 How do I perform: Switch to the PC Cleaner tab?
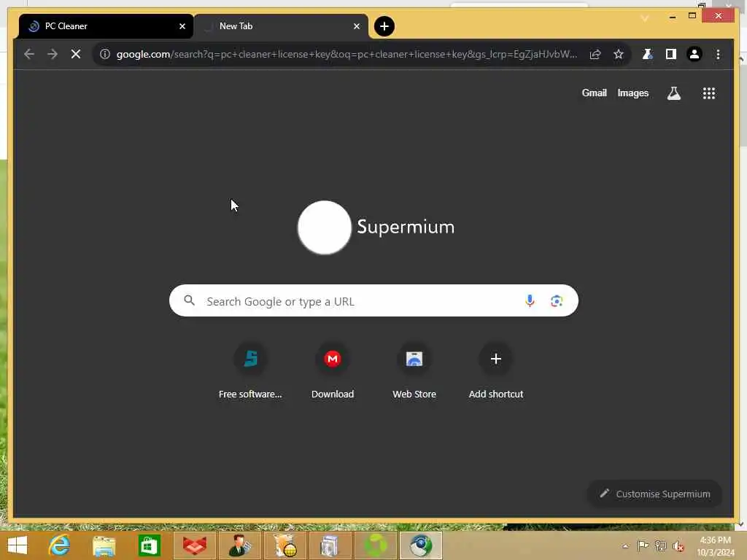click(106, 26)
